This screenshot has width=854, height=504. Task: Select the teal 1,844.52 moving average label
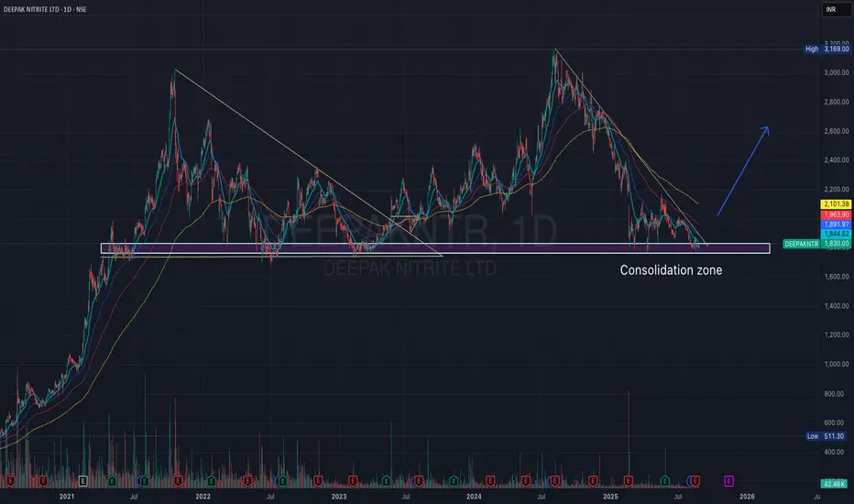point(836,235)
